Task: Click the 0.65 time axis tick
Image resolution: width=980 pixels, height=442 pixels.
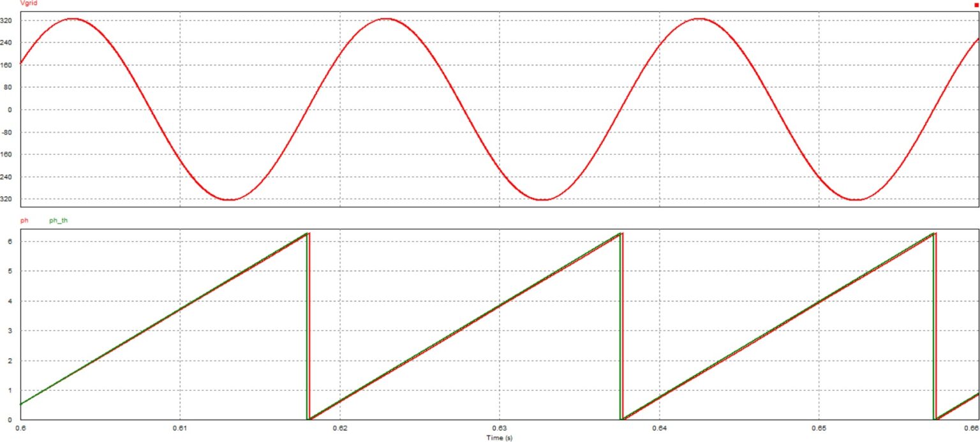Action: 819,429
